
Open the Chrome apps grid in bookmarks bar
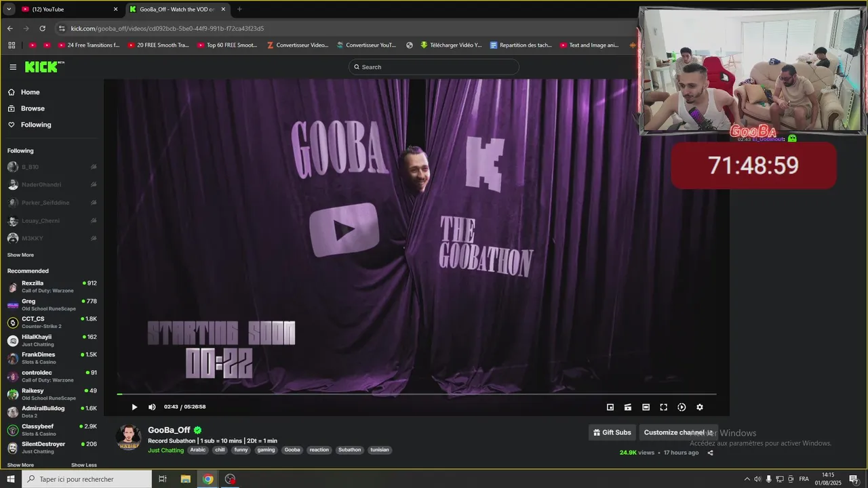(12, 45)
